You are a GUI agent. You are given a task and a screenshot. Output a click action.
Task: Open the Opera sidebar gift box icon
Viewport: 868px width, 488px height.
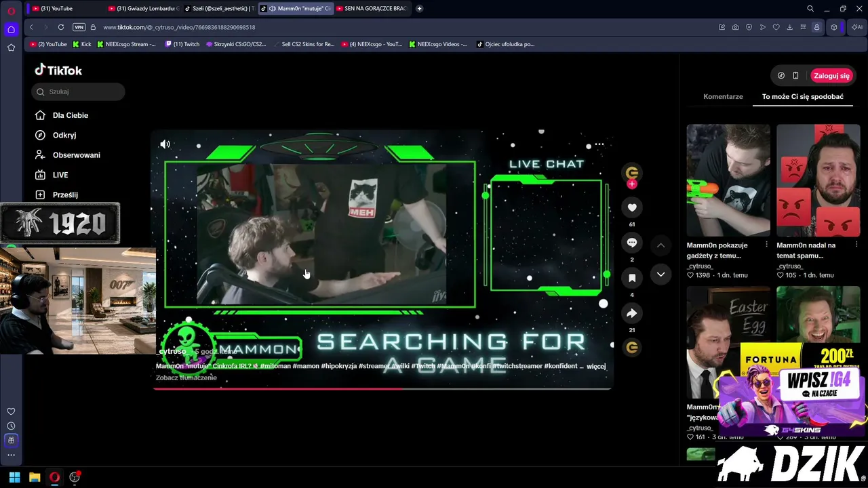coord(11,440)
